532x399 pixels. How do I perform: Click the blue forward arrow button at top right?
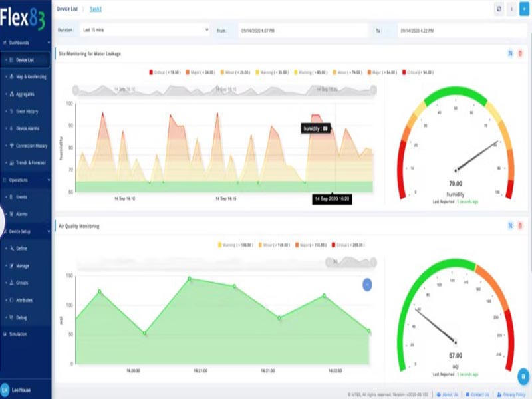pos(523,9)
